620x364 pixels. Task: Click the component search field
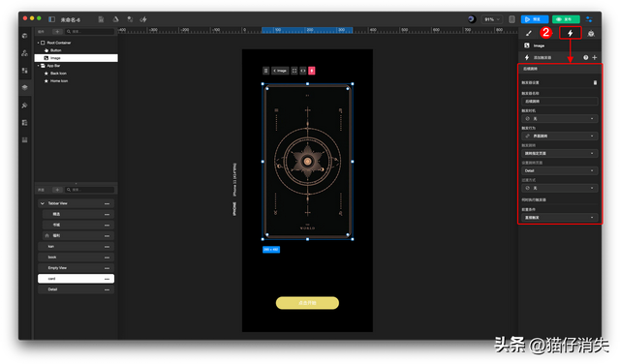coord(90,31)
